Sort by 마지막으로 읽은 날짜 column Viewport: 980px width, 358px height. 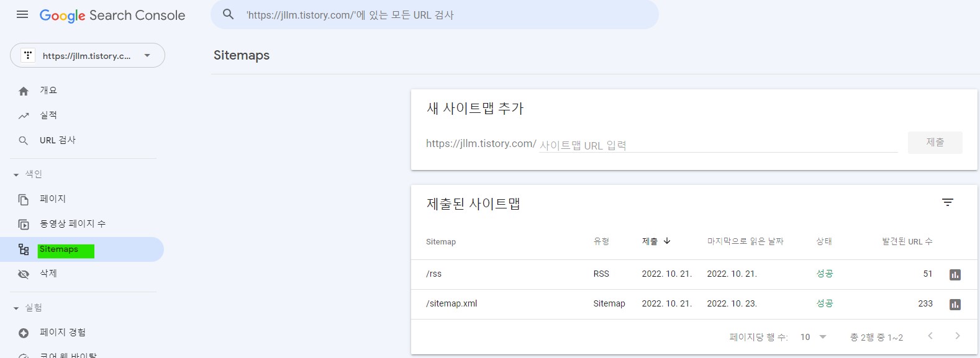pos(745,241)
